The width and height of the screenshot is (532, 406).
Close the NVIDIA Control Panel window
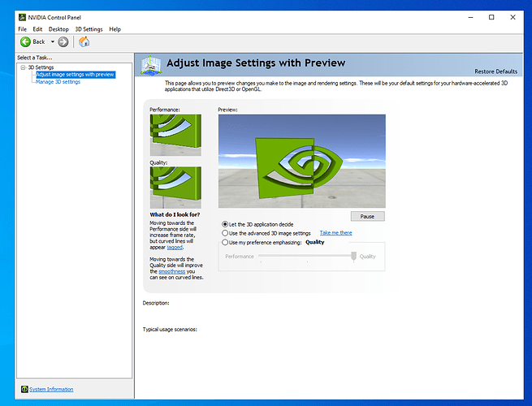point(513,17)
